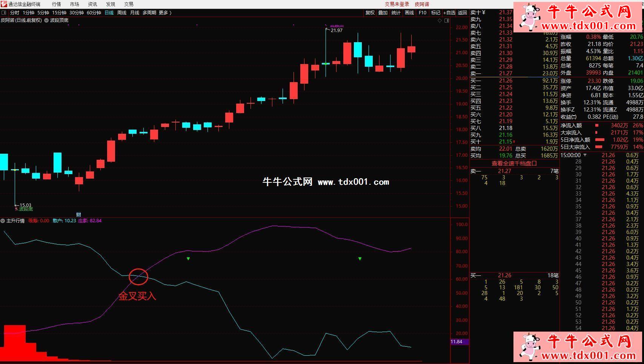Expand 更多 period options

click(x=165, y=13)
